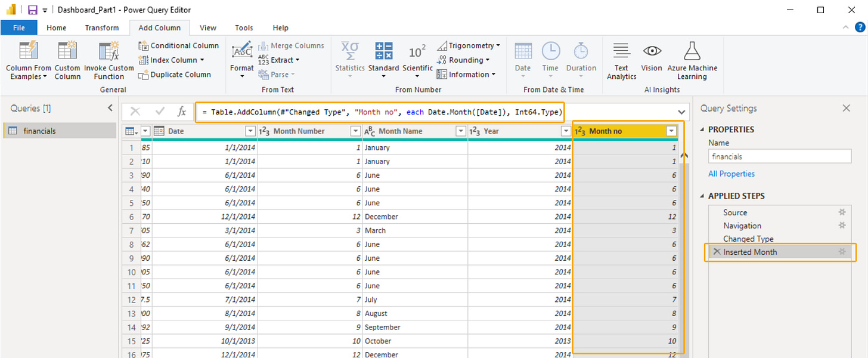
Task: Switch to the Home tab
Action: 57,27
